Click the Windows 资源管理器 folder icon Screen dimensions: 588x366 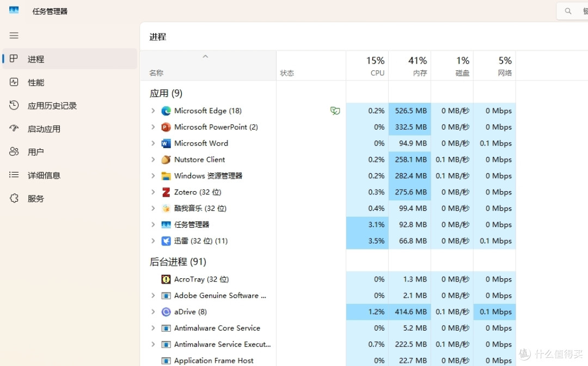(166, 176)
